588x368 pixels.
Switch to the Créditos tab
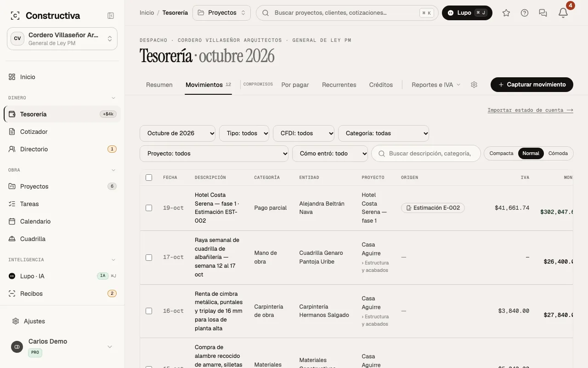pos(381,85)
